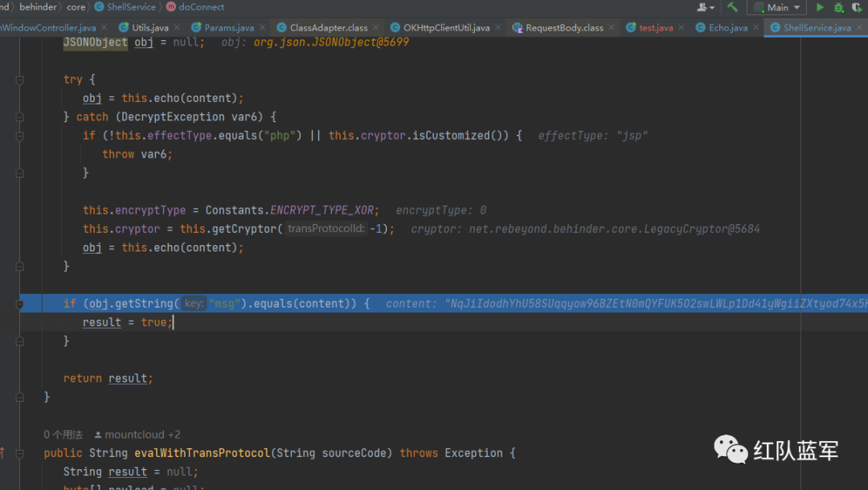Close the Echo.java tab
Viewport: 868px width, 490px height.
(755, 27)
